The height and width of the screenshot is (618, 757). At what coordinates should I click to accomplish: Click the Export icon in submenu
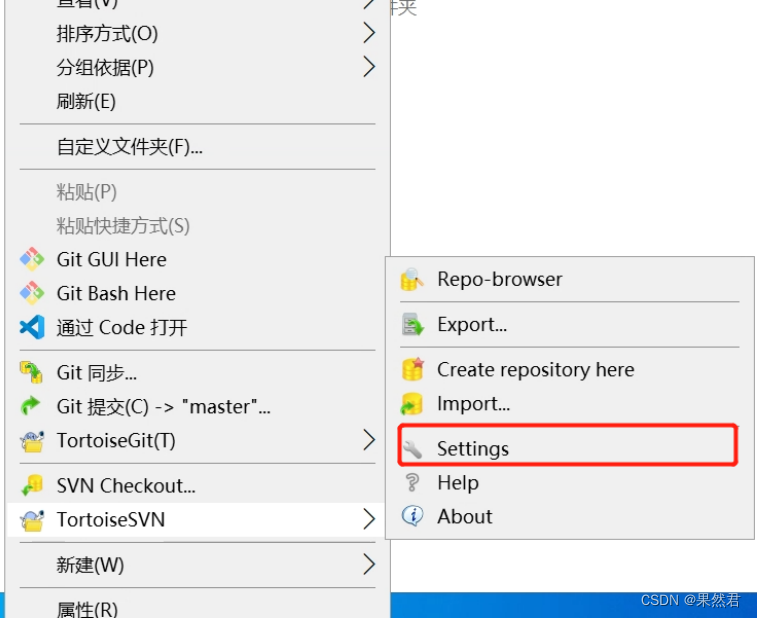[412, 324]
